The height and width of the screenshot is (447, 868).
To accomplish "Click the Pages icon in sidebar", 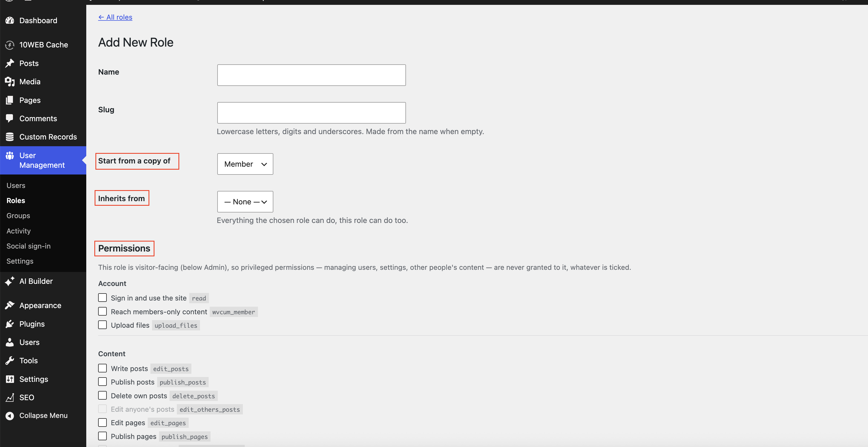I will point(10,100).
